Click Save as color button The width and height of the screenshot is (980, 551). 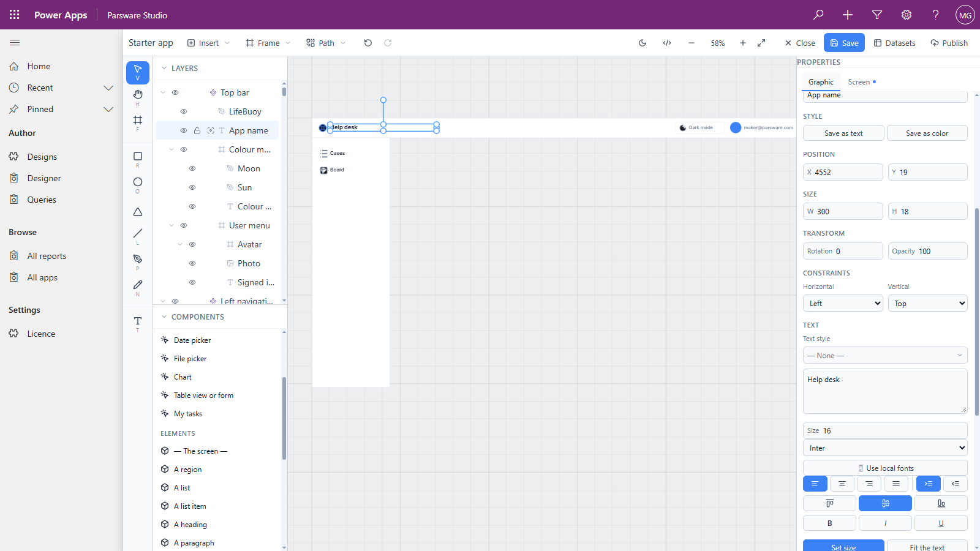927,133
